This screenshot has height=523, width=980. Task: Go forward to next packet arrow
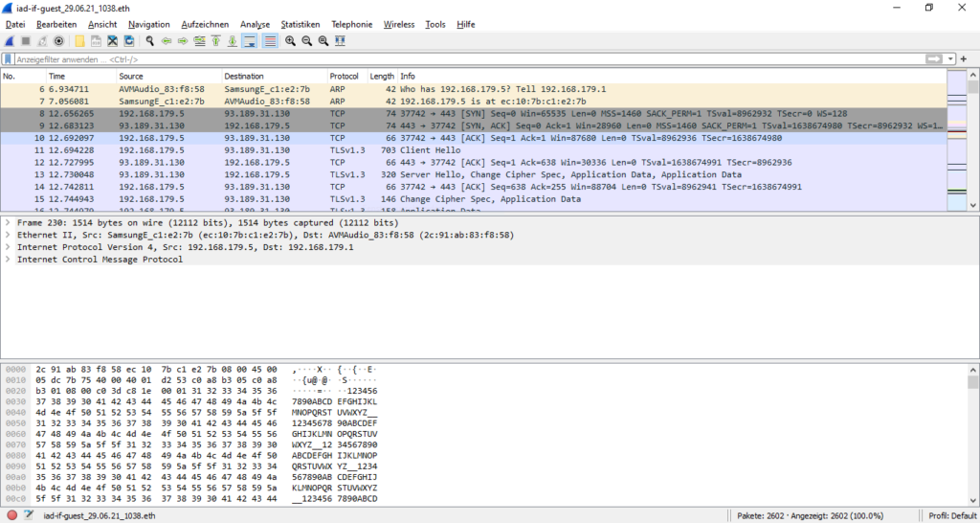[183, 41]
